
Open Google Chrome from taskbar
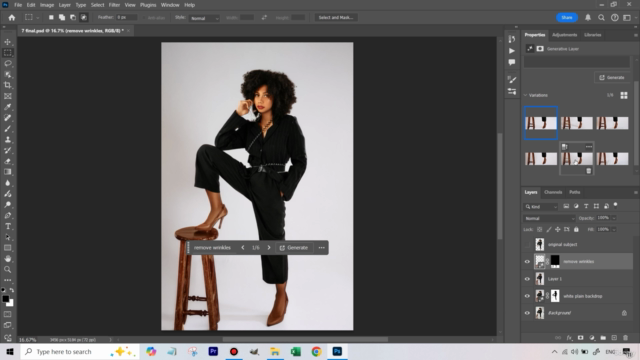tap(316, 351)
